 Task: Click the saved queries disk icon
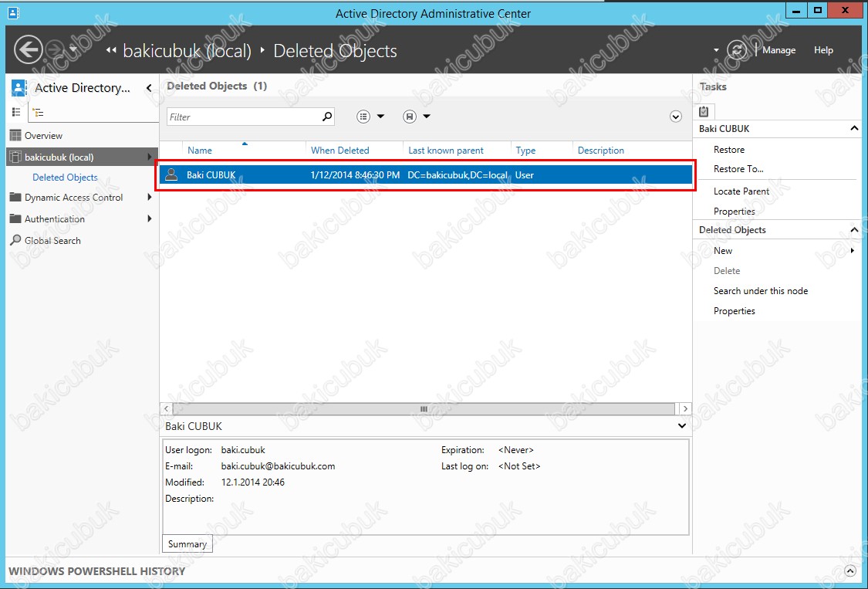pyautogui.click(x=409, y=117)
